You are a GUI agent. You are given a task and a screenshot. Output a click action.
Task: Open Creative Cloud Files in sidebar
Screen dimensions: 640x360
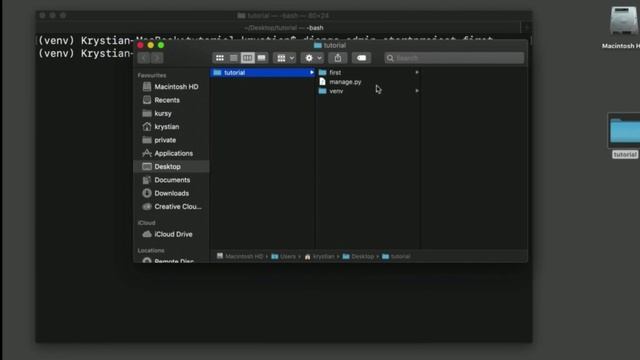[172, 207]
